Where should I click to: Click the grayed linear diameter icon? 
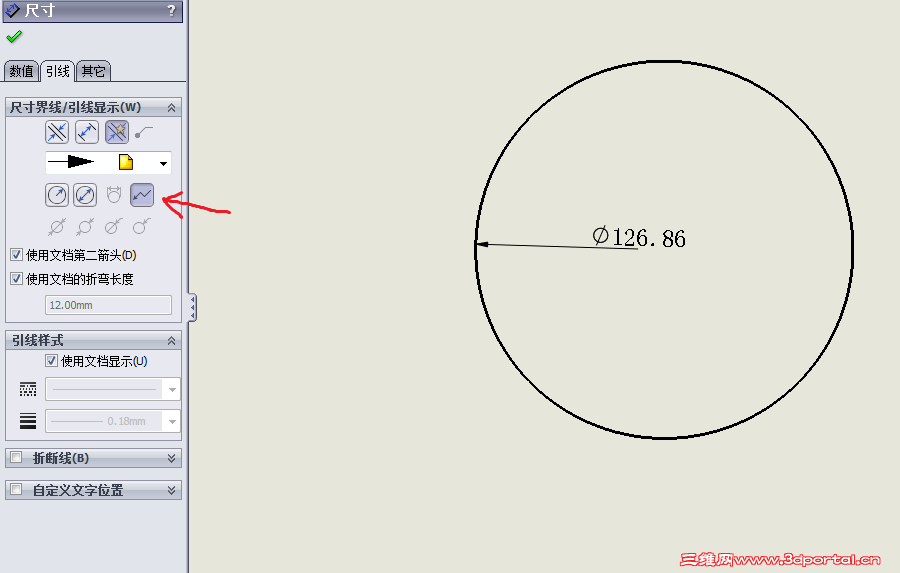[114, 195]
